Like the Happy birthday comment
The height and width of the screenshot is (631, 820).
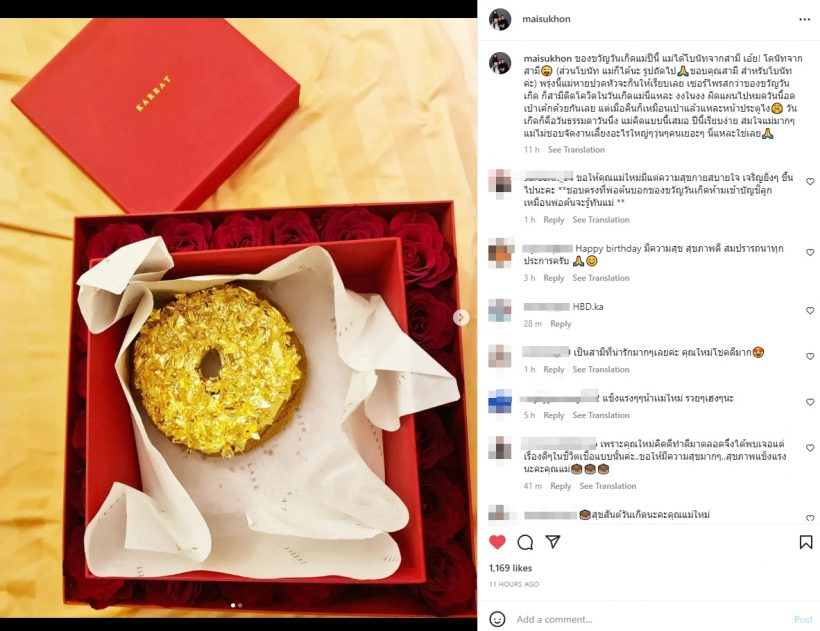coord(810,253)
